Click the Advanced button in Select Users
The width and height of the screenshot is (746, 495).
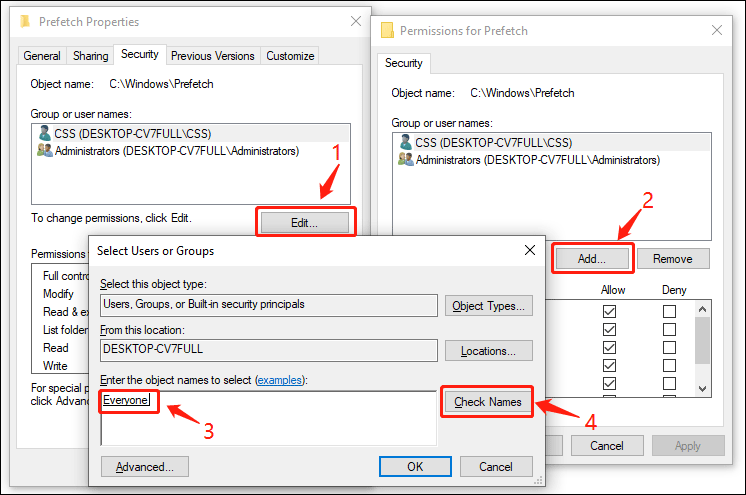pos(144,467)
